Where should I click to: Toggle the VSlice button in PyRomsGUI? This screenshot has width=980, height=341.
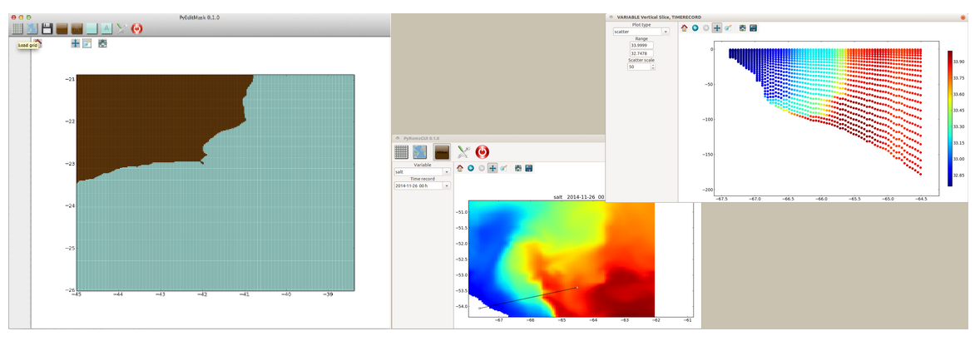(442, 152)
